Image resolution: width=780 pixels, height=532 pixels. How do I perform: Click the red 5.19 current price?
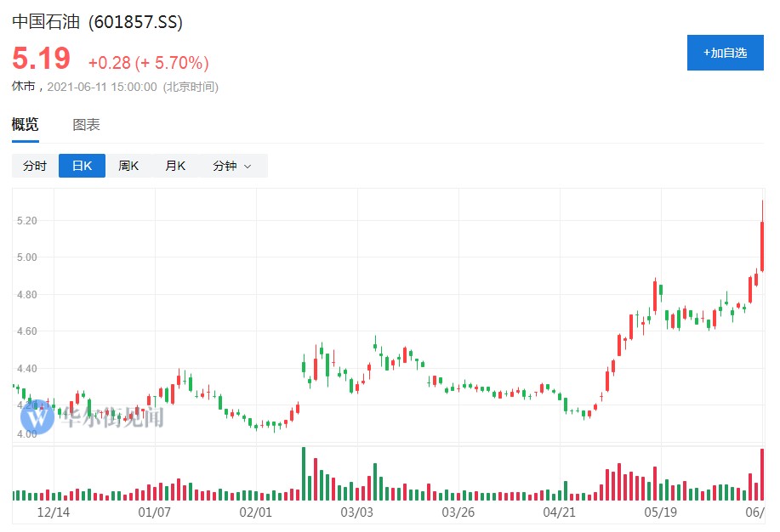41,59
